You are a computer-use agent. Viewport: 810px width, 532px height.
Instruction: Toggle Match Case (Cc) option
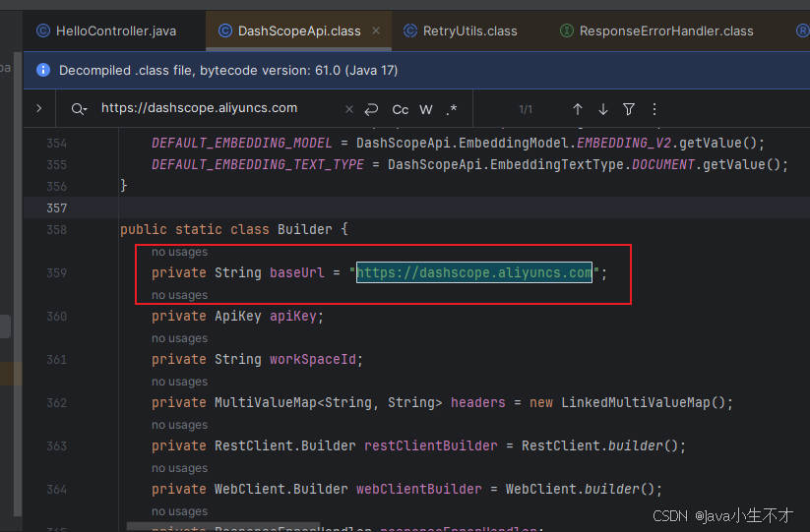pyautogui.click(x=401, y=109)
